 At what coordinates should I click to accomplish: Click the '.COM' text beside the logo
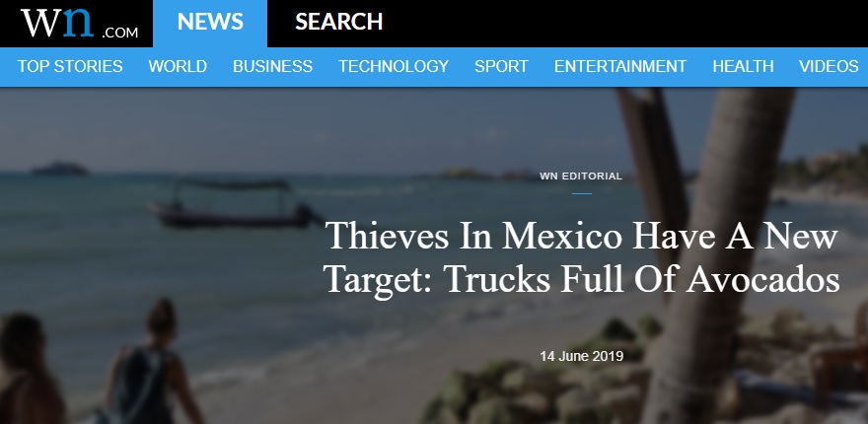(x=120, y=33)
